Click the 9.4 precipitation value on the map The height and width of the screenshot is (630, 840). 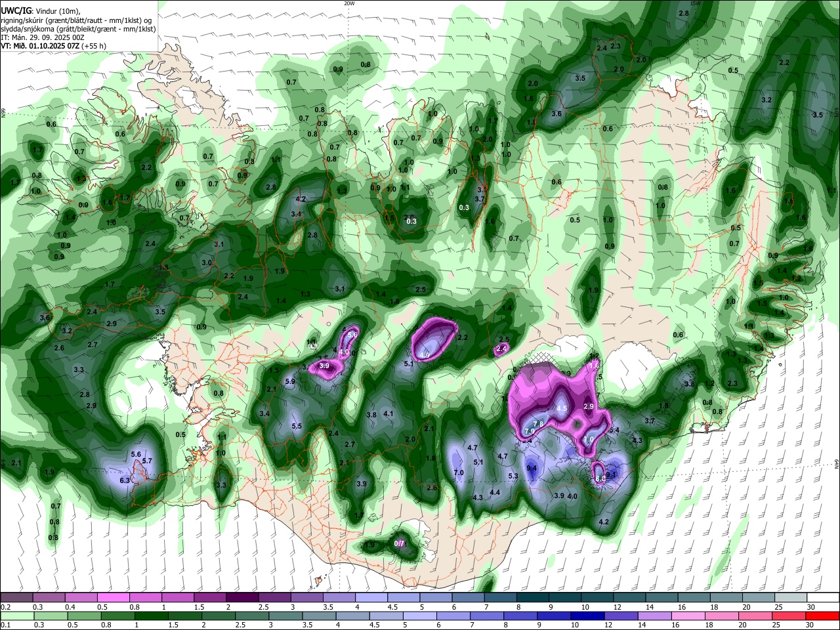coord(532,469)
